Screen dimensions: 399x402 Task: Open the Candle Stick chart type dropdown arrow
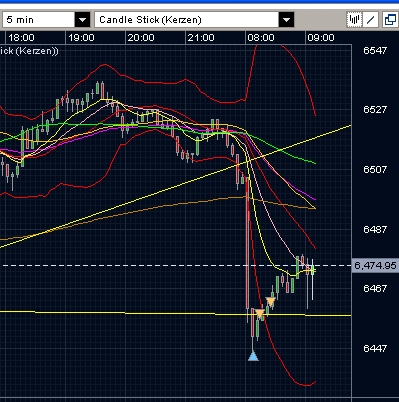(x=286, y=20)
